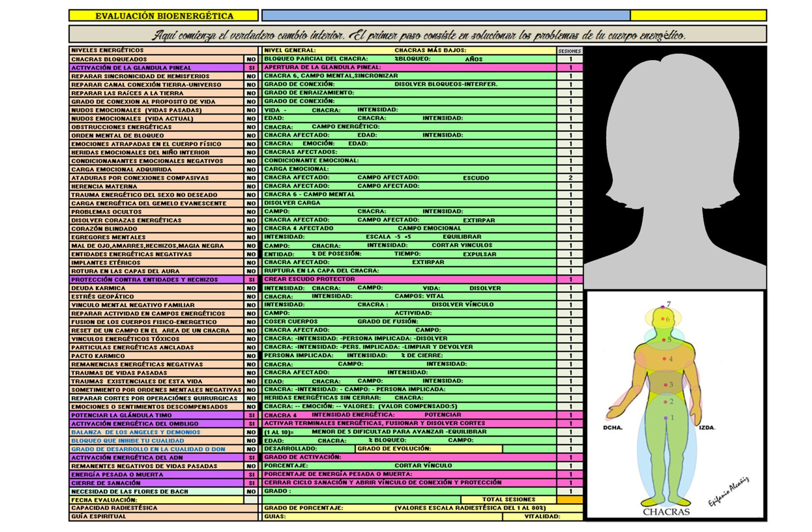The height and width of the screenshot is (532, 812).
Task: Click chakra point 2 on body diagram
Action: coord(665,402)
